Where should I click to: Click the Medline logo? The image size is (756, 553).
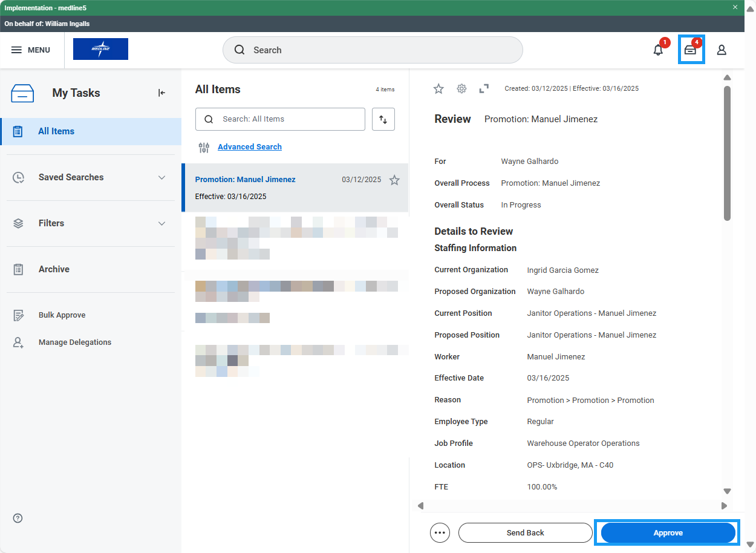point(100,49)
